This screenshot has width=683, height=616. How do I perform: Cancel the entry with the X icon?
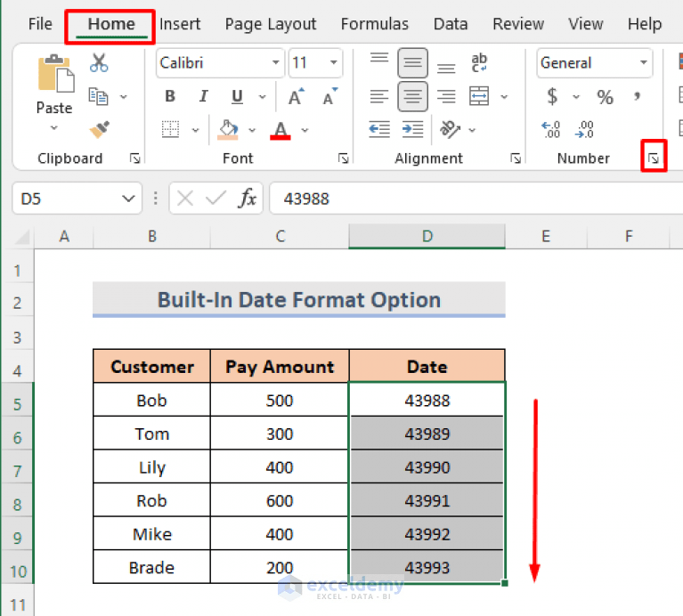(185, 199)
